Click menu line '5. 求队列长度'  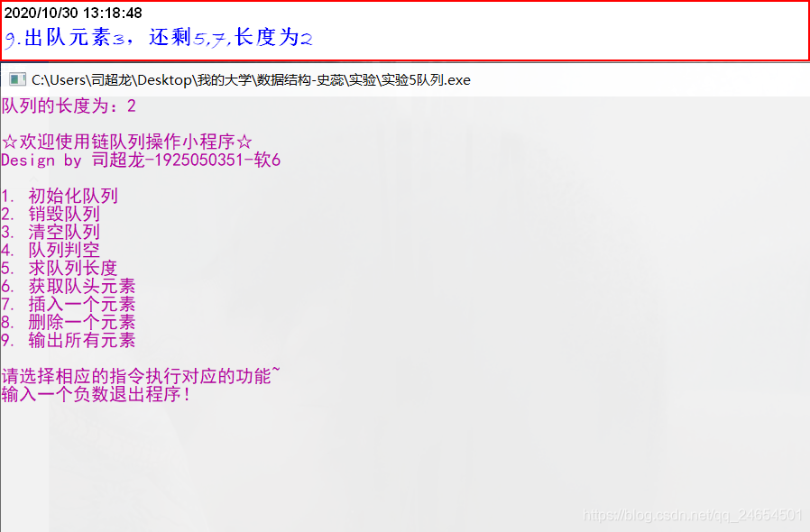coord(60,268)
